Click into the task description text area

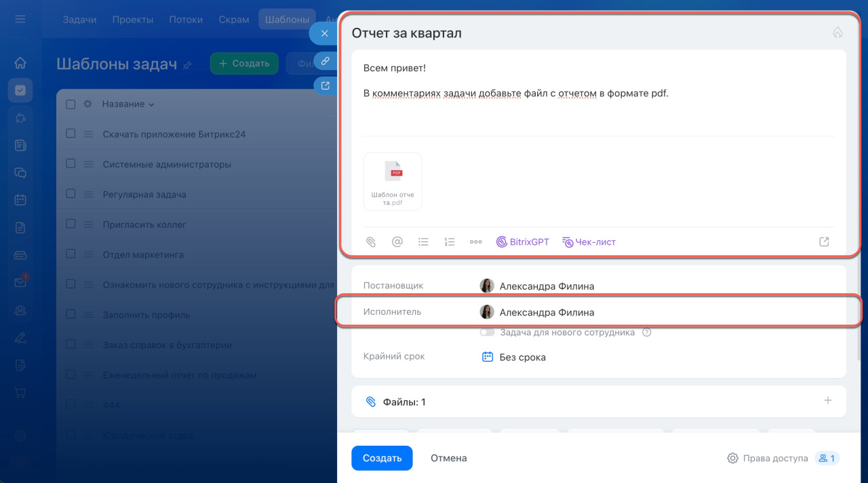pyautogui.click(x=599, y=94)
